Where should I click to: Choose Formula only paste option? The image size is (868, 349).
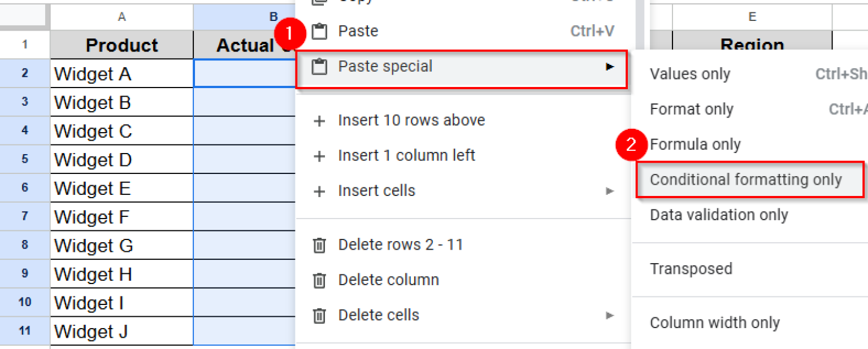coord(695,145)
